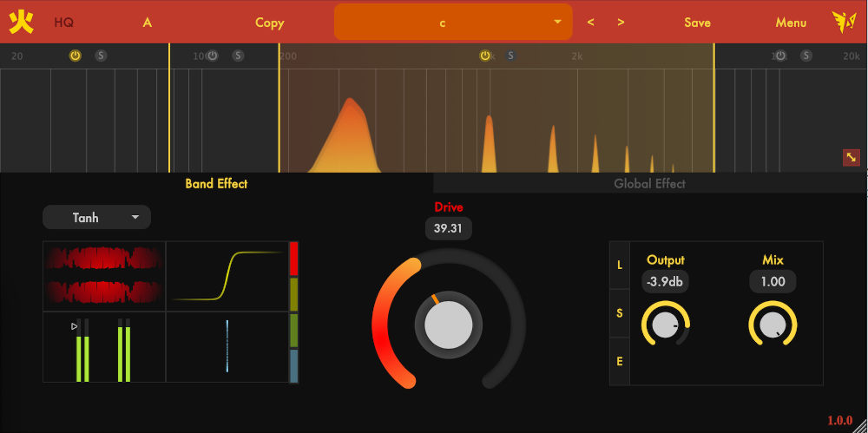Enable HQ mode in the top bar
The width and height of the screenshot is (868, 433).
coord(64,23)
